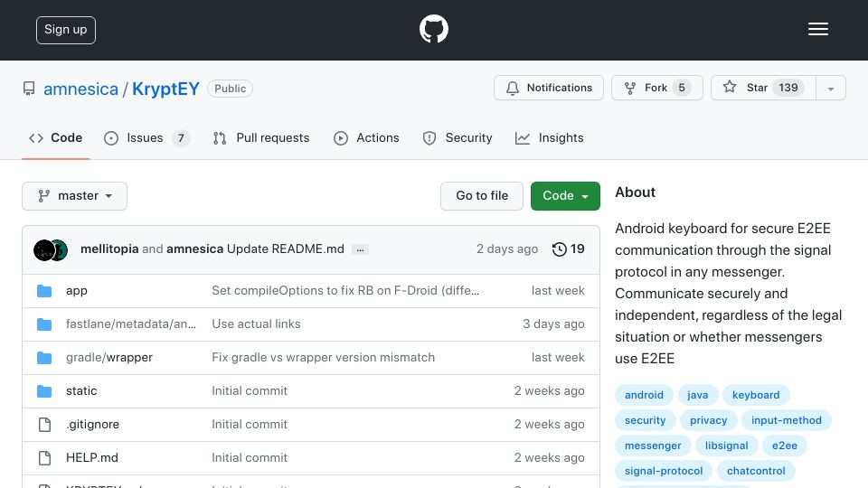
Task: Open 'Fix gradle vs wrapper version mismatch' commit
Action: pos(324,358)
